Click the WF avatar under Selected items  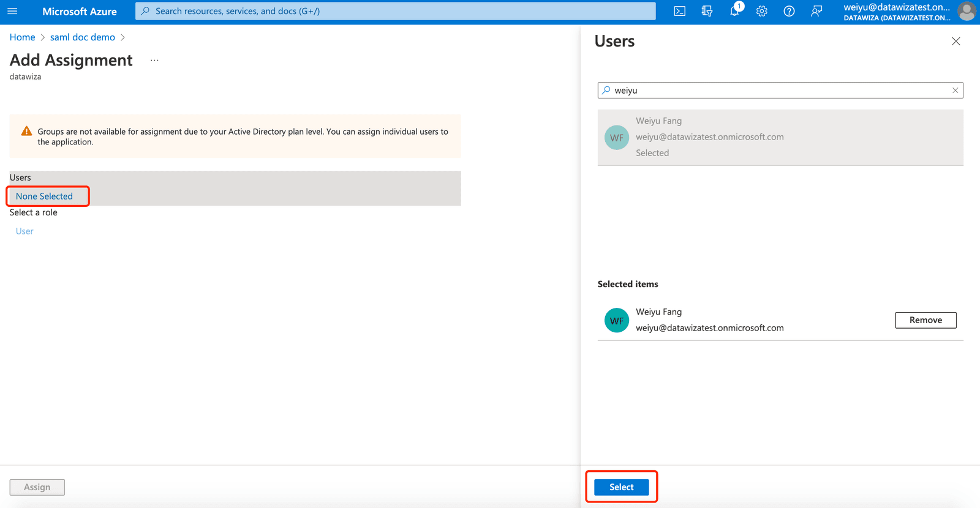pos(617,320)
